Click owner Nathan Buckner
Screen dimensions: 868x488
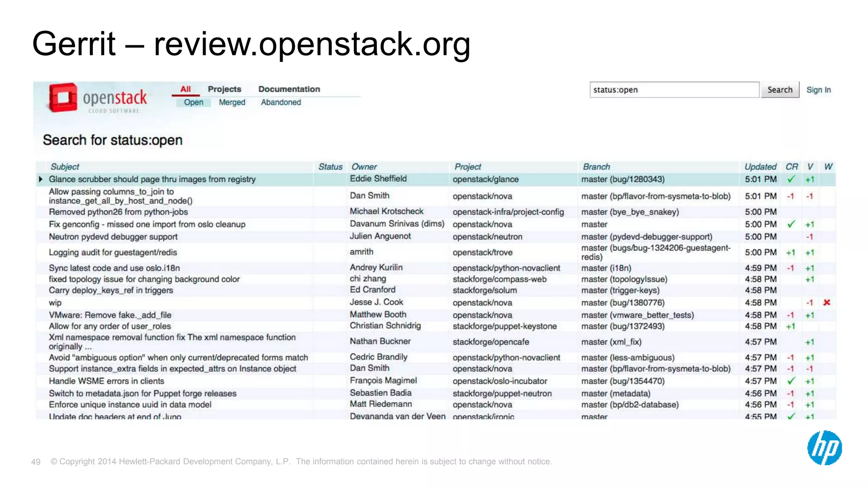point(380,341)
